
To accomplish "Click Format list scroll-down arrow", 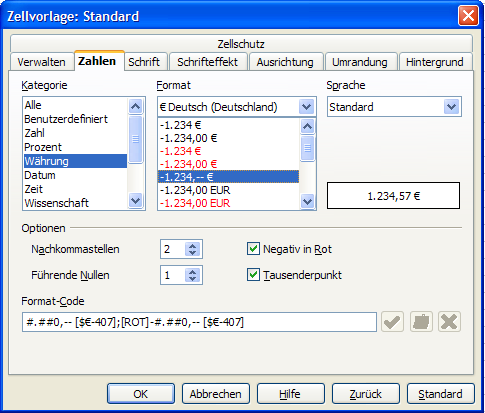I will pos(307,201).
